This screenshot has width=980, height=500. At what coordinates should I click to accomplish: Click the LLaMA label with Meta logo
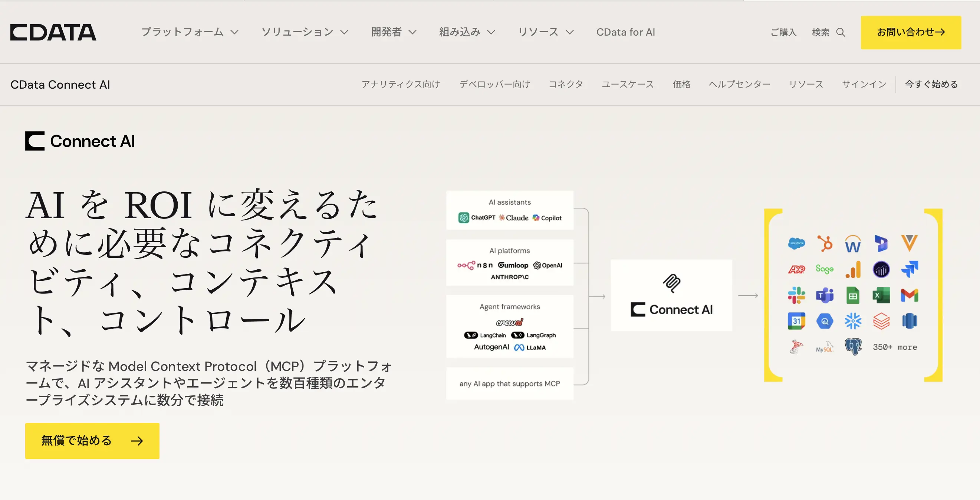pos(530,348)
